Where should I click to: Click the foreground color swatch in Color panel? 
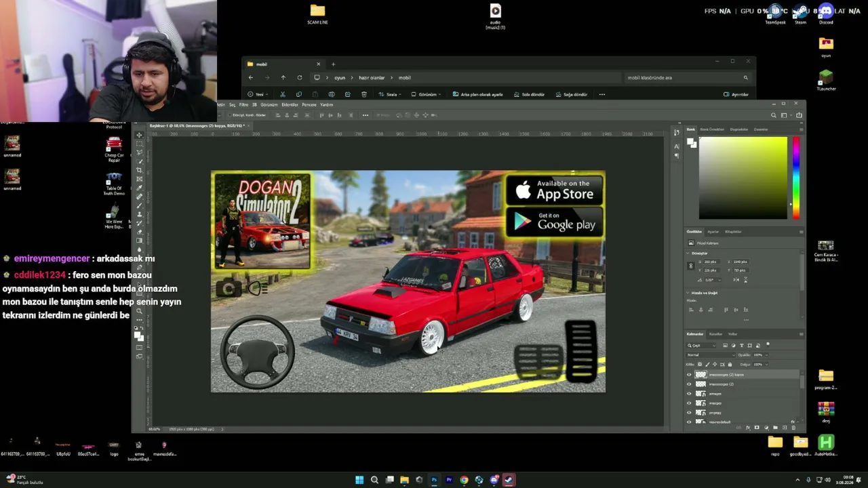(x=690, y=142)
